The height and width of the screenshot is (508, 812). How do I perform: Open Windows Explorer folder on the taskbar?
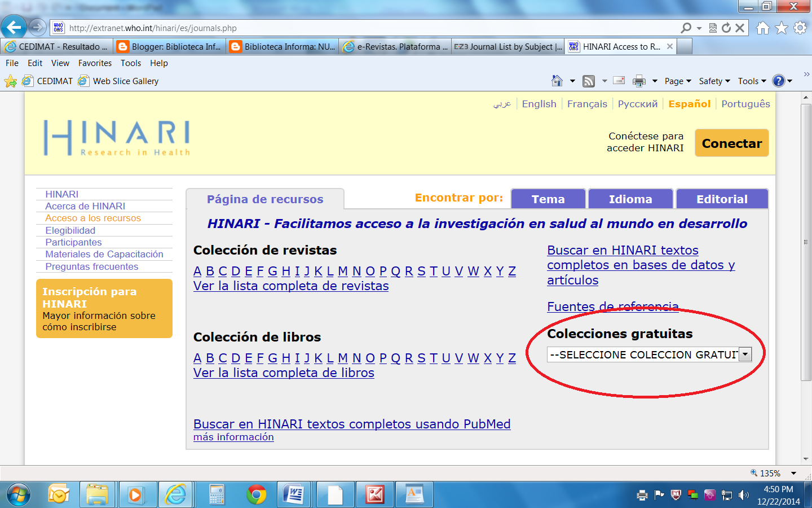(x=97, y=495)
